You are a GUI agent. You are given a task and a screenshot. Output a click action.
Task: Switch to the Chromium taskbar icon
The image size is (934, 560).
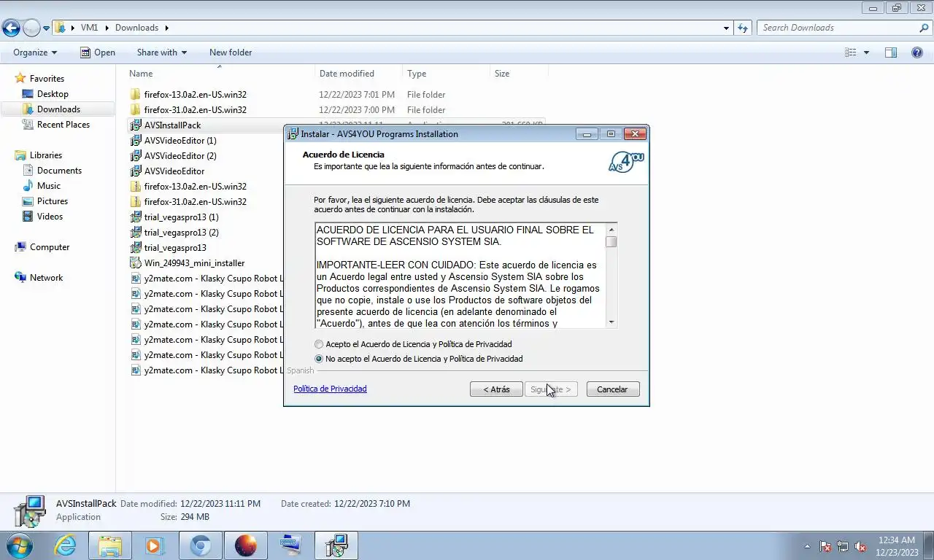click(201, 545)
